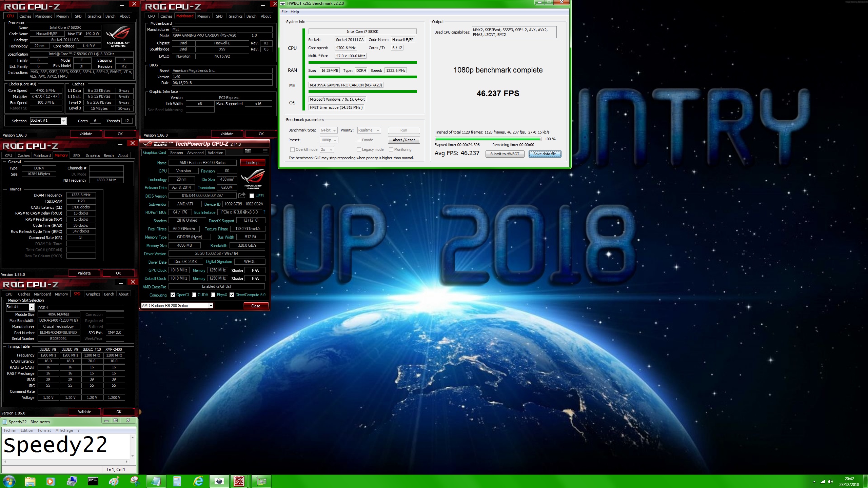Switch to the Advanced tab in GPU-Z

pyautogui.click(x=195, y=153)
